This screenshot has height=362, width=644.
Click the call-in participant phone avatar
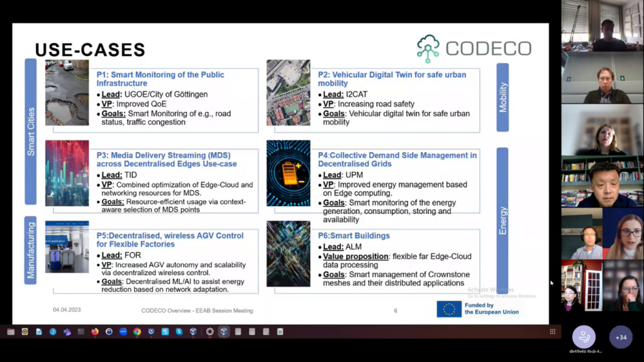tap(584, 337)
